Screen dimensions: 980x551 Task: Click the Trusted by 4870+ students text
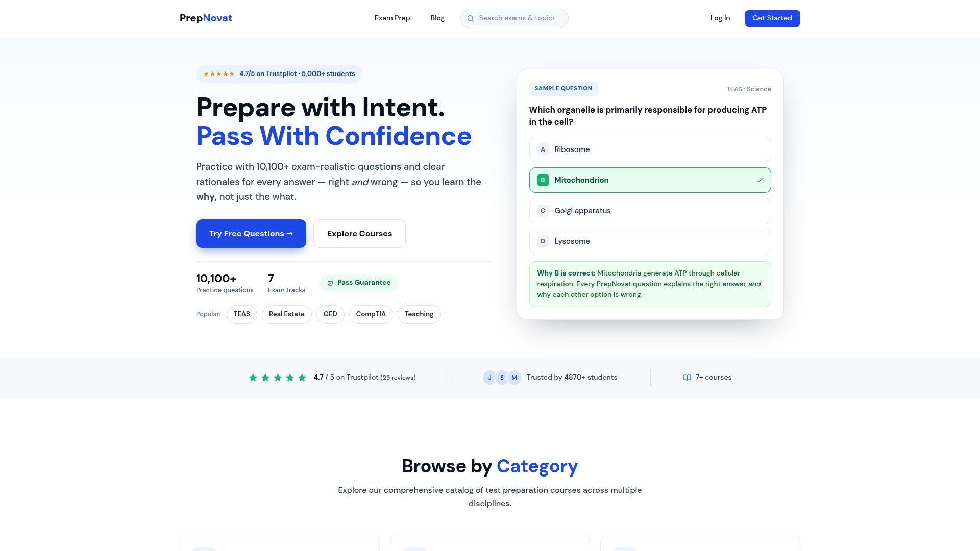click(572, 378)
